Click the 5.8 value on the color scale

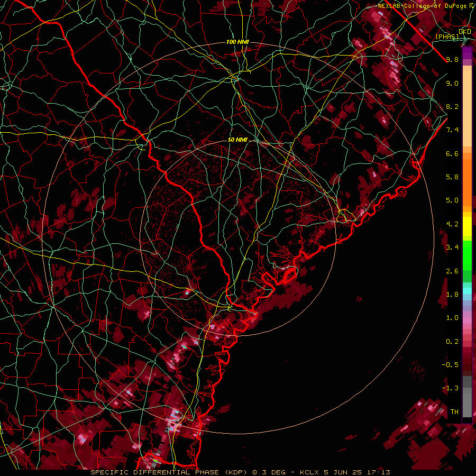pyautogui.click(x=452, y=177)
